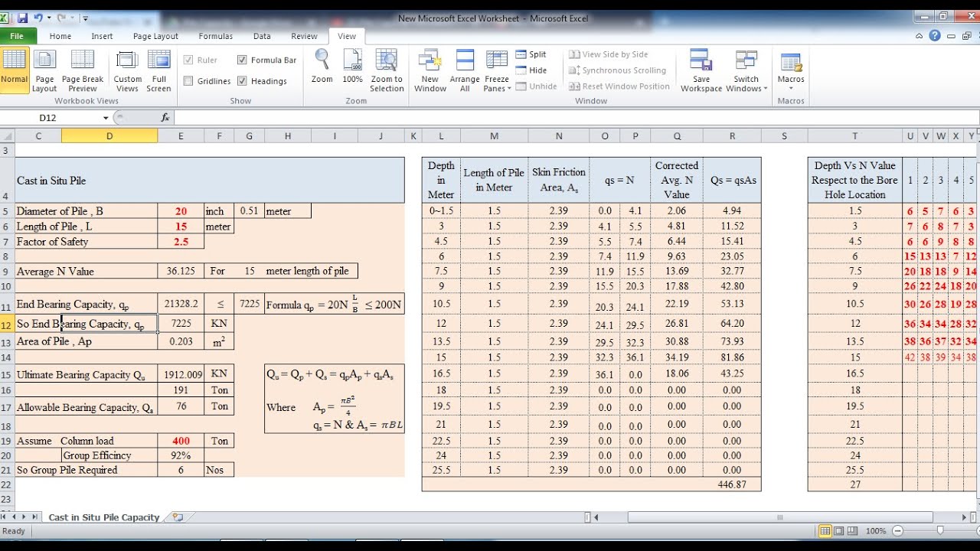Click Arrange All windows
Viewport: 980px width, 551px height.
tap(465, 70)
